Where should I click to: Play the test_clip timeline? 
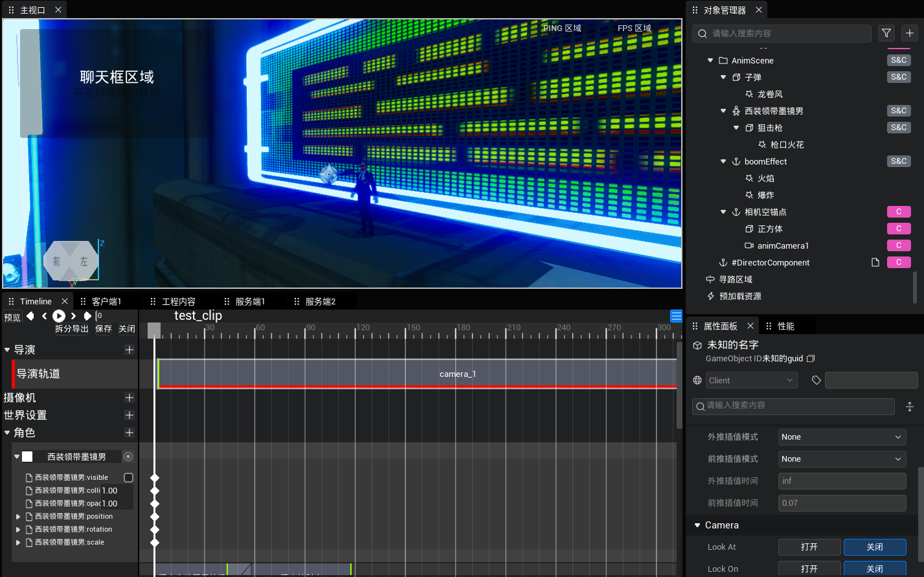pos(59,316)
